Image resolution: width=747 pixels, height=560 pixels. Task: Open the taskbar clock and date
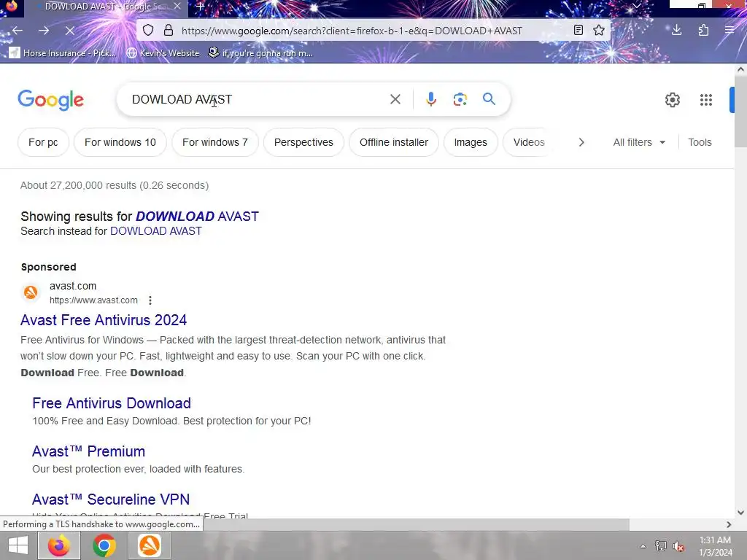pyautogui.click(x=715, y=546)
